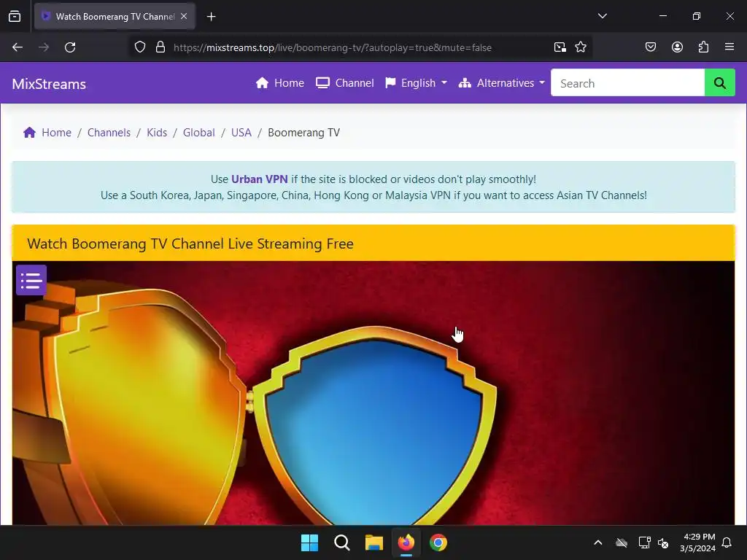Image resolution: width=747 pixels, height=560 pixels.
Task: Click the OneDrive cloud tray icon
Action: tap(622, 542)
